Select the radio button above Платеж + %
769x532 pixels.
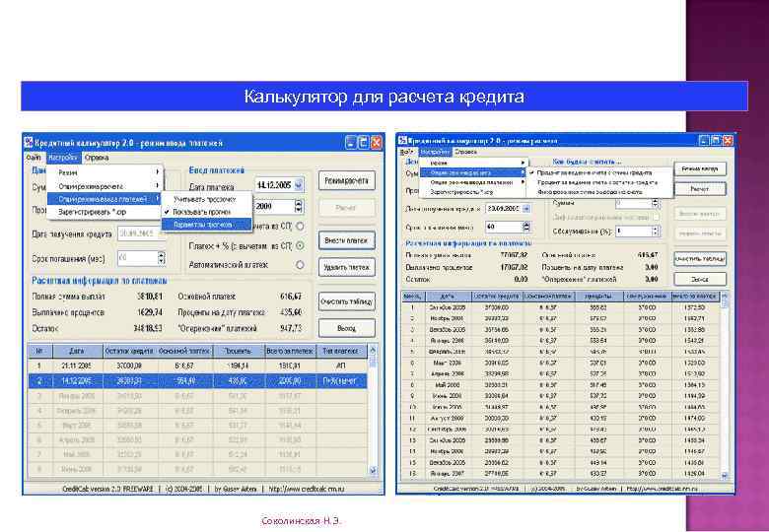[x=300, y=227]
